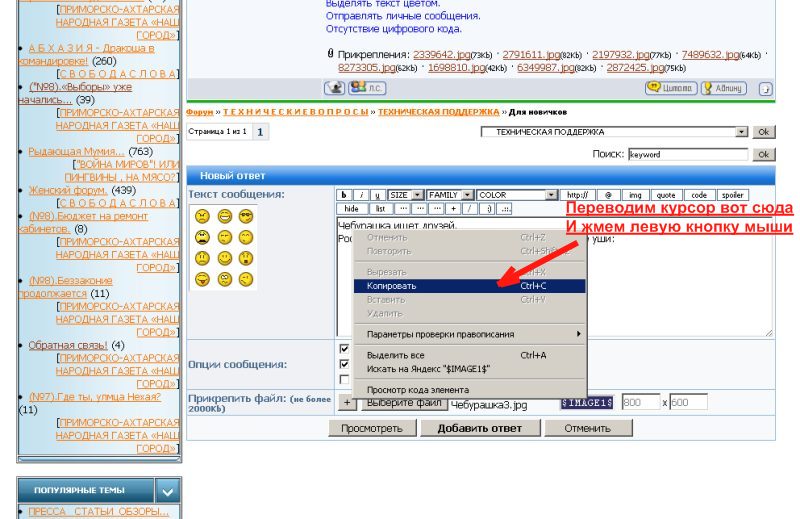Open the user profile icon under the post
The height and width of the screenshot is (519, 800).
(334, 88)
